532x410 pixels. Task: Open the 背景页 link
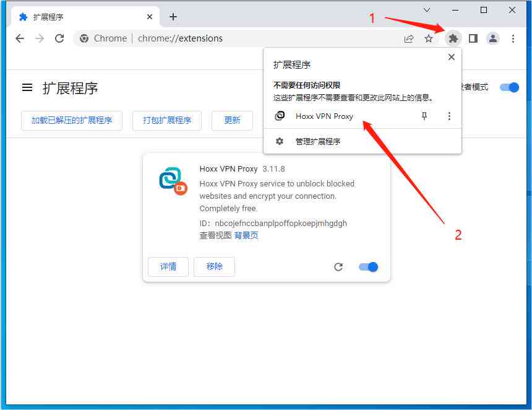pyautogui.click(x=246, y=235)
